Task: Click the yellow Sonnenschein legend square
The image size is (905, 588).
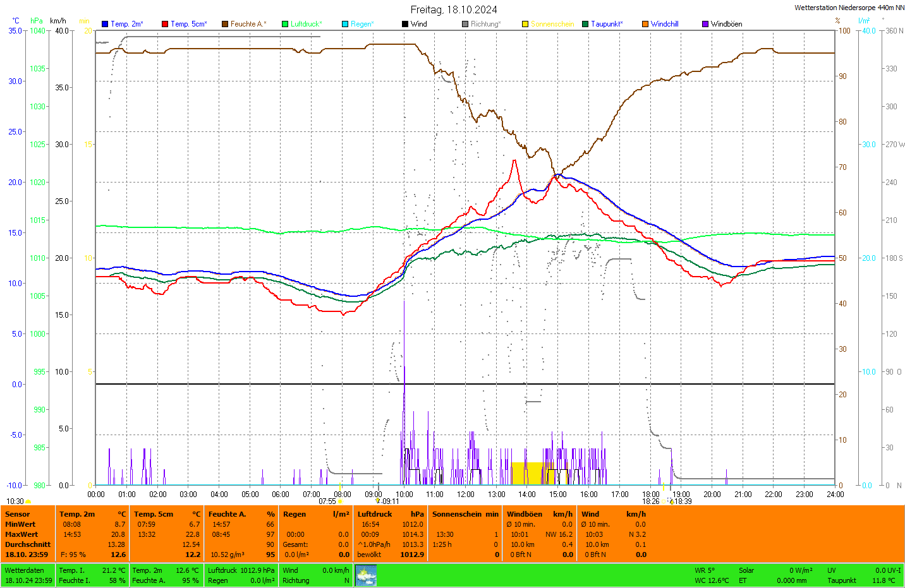Action: [525, 24]
